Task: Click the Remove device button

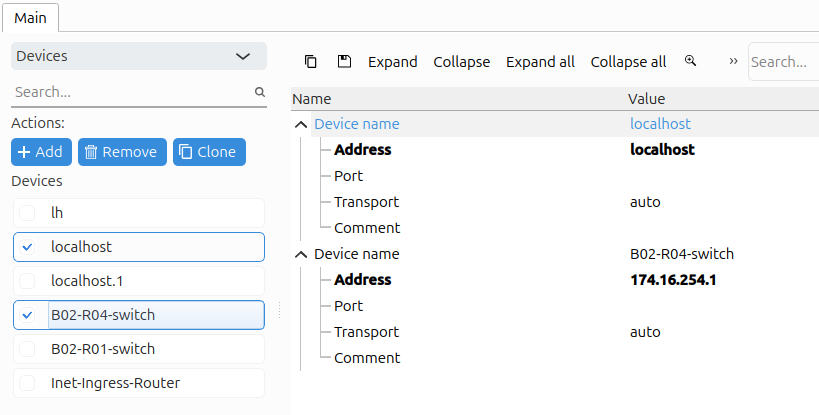Action: click(x=122, y=152)
